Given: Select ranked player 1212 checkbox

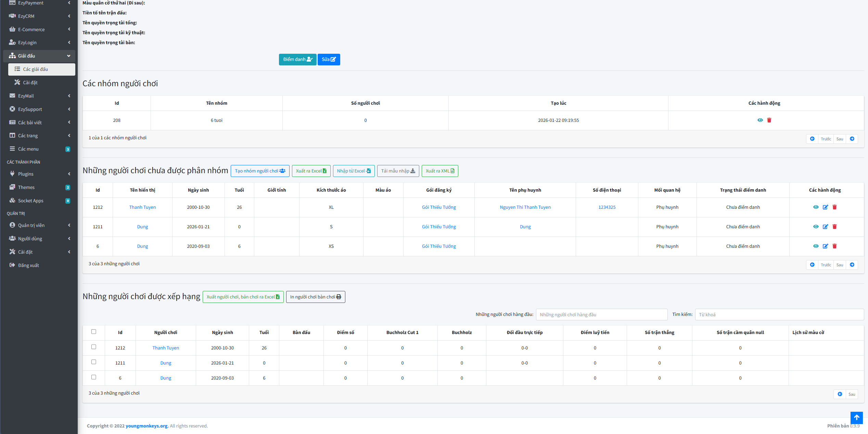Looking at the screenshot, I should pos(94,347).
